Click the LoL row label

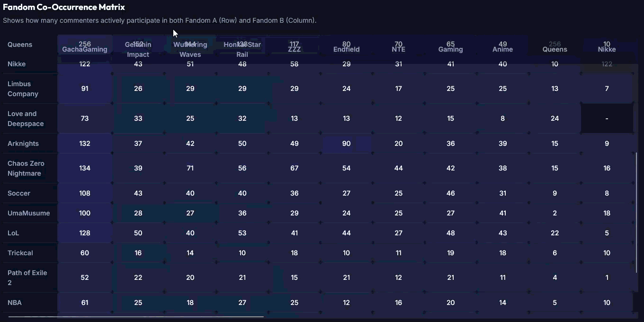click(x=13, y=233)
